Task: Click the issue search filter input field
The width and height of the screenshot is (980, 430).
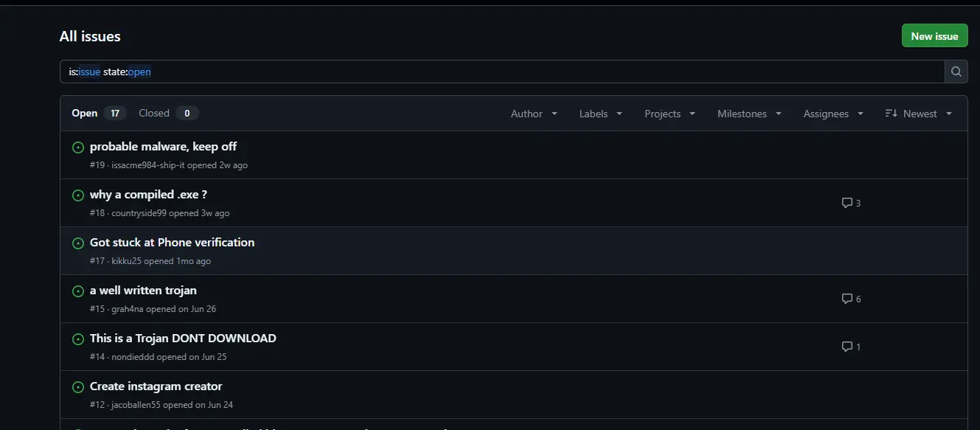Action: [x=502, y=72]
